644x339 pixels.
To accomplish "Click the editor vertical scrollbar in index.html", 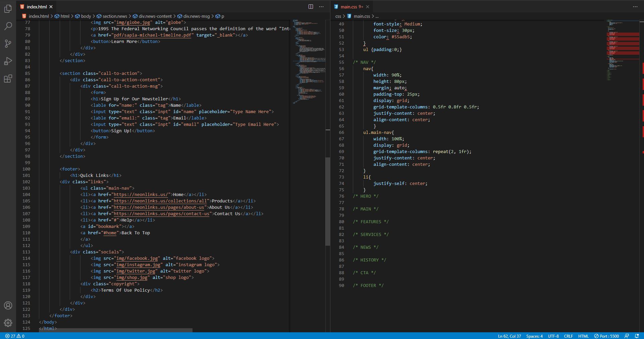I will tap(328, 201).
